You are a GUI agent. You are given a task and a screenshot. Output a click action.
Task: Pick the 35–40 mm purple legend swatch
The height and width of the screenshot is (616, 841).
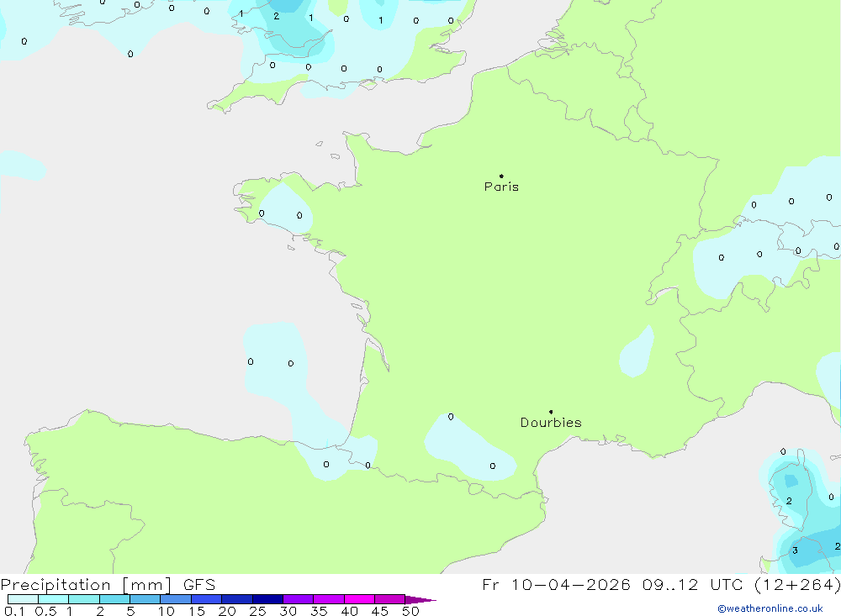329,599
